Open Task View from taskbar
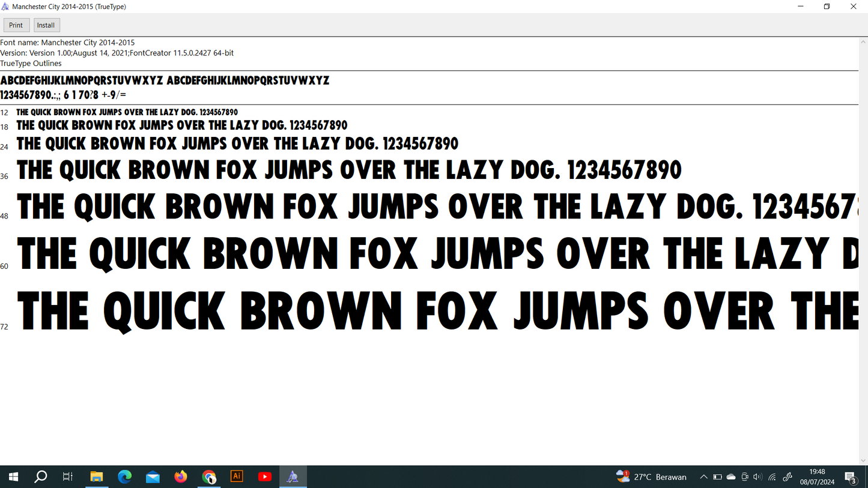Screen dimensions: 868x488 (67, 477)
